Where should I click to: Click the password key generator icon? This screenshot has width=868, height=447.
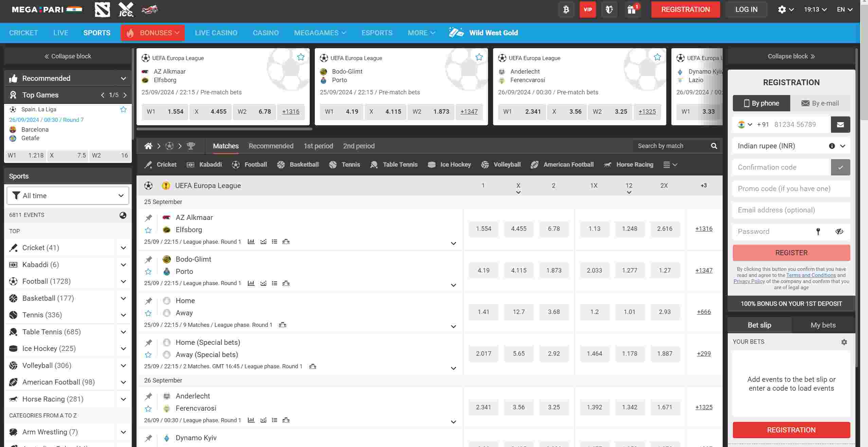tap(818, 231)
